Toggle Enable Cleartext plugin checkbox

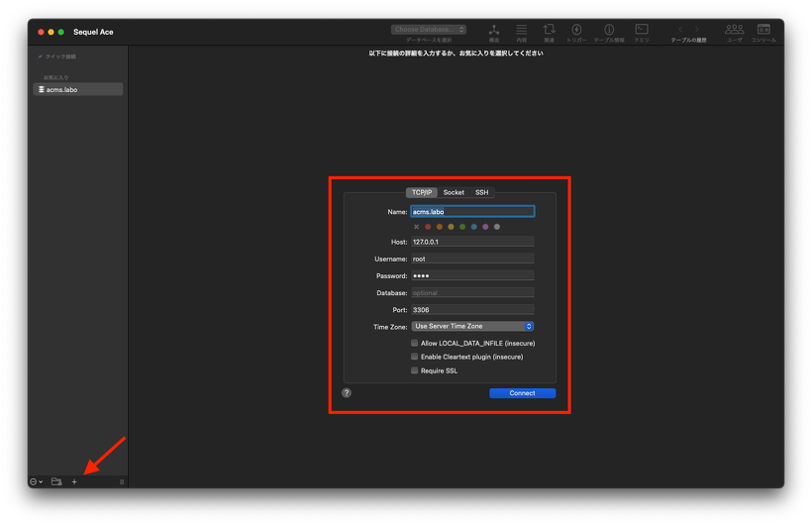[415, 357]
